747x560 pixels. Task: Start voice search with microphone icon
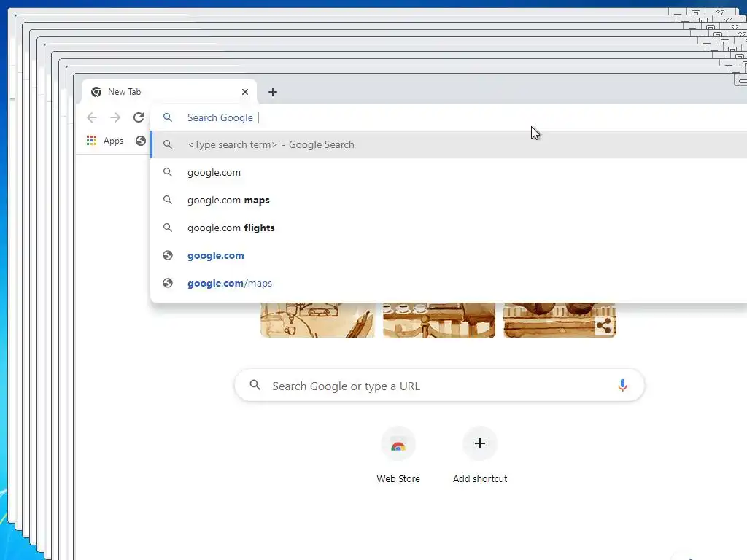click(622, 385)
